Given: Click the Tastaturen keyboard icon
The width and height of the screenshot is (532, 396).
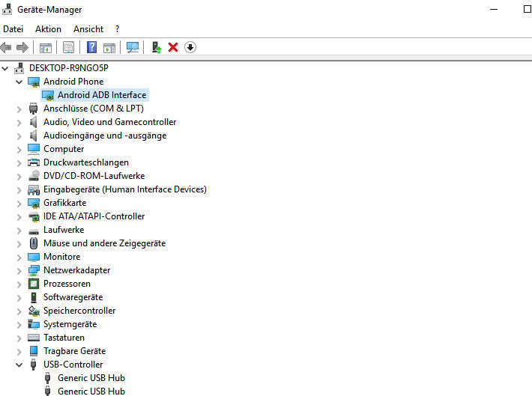Looking at the screenshot, I should coord(34,338).
